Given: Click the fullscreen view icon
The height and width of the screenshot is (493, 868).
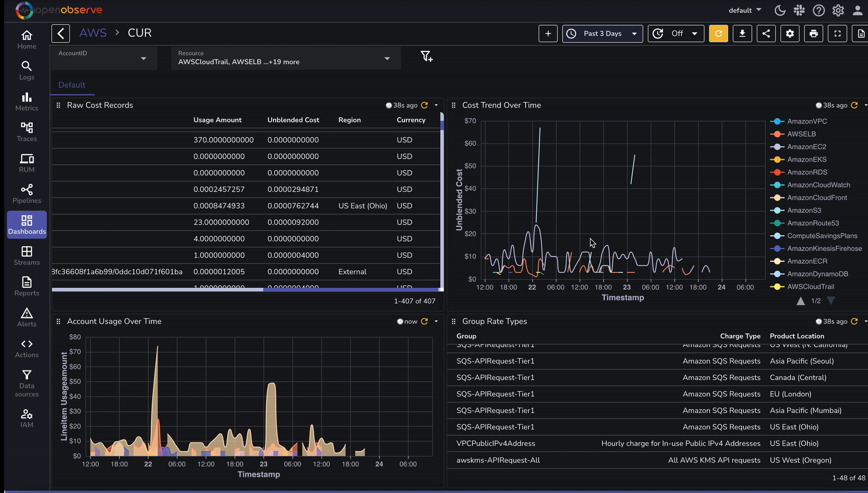Looking at the screenshot, I should coord(837,33).
